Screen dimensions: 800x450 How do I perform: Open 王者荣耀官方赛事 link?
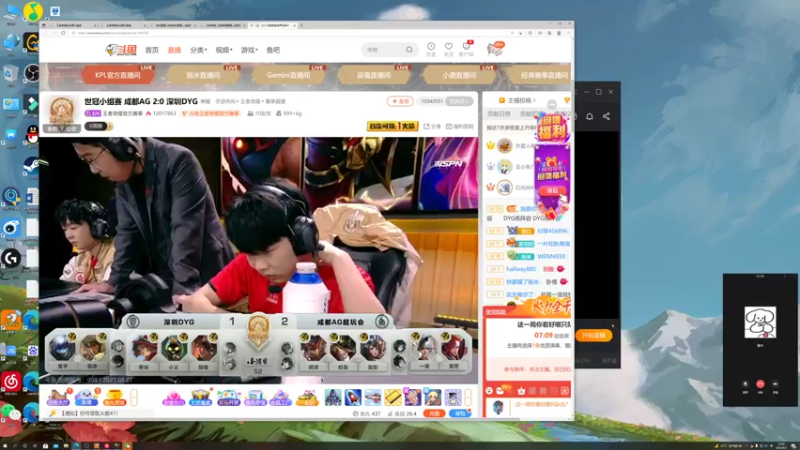point(123,113)
